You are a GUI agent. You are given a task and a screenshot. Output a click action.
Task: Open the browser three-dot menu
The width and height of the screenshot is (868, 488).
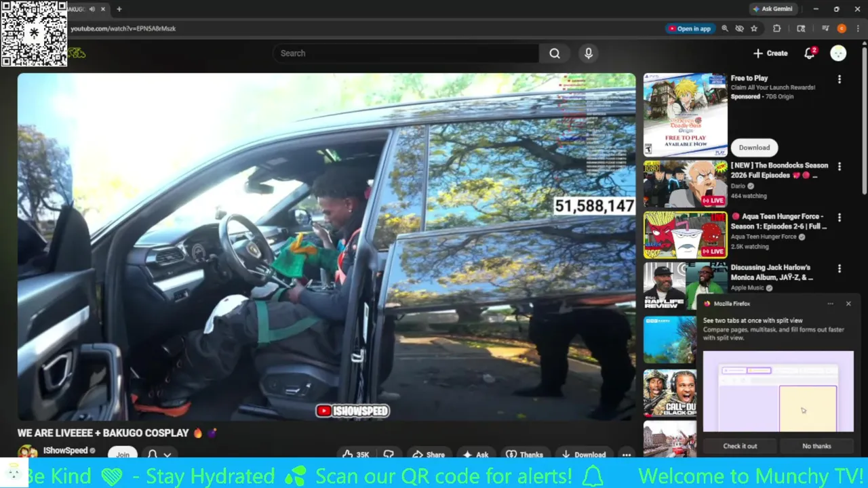click(x=857, y=28)
